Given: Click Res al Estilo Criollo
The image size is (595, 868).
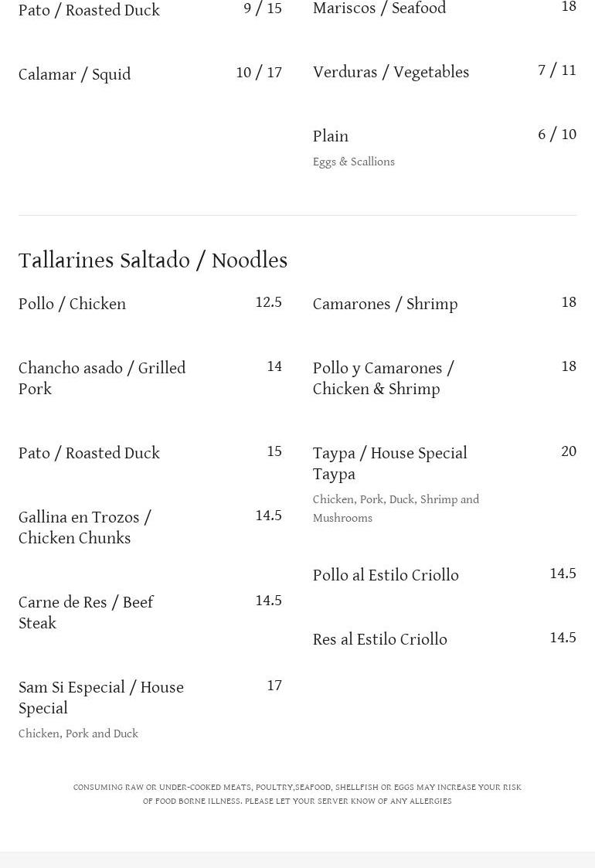Looking at the screenshot, I should tap(380, 639).
